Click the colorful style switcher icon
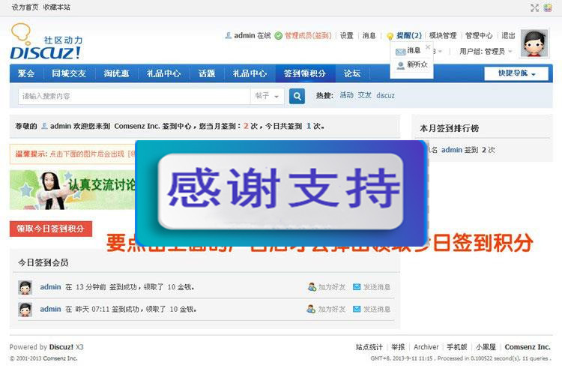 point(548,7)
